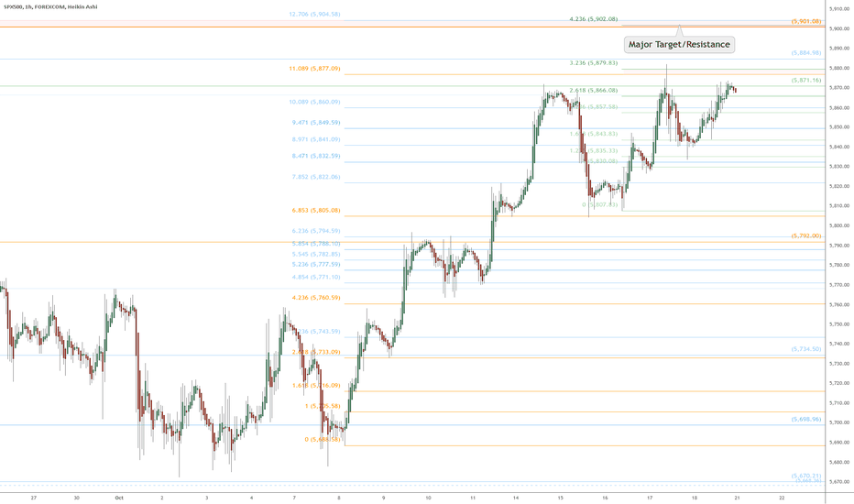Select date 18 on the time axis

tap(695, 498)
